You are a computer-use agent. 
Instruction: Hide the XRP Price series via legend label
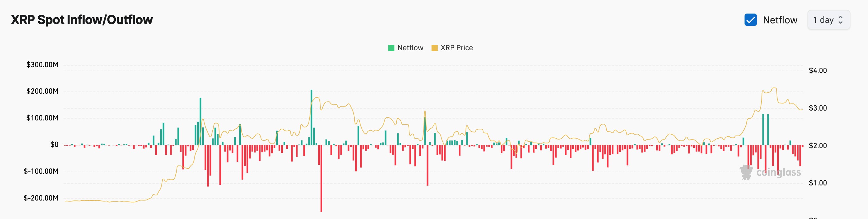click(x=457, y=48)
